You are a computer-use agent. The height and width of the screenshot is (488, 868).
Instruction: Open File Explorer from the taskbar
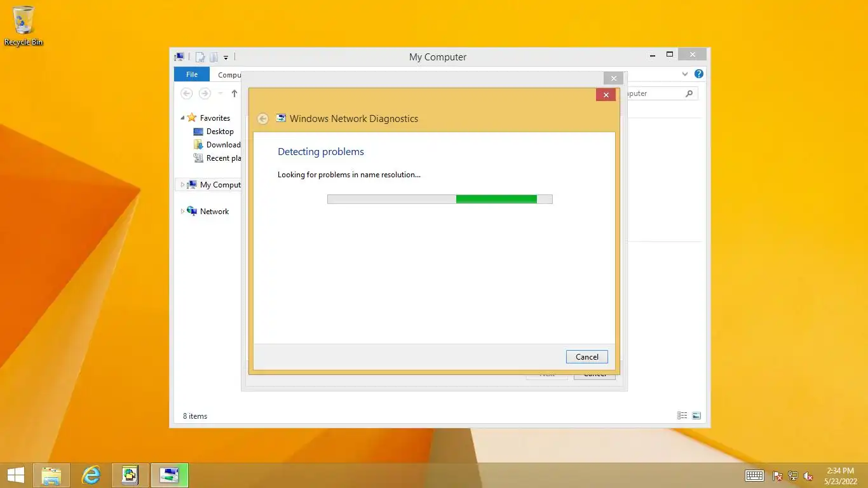(x=51, y=475)
